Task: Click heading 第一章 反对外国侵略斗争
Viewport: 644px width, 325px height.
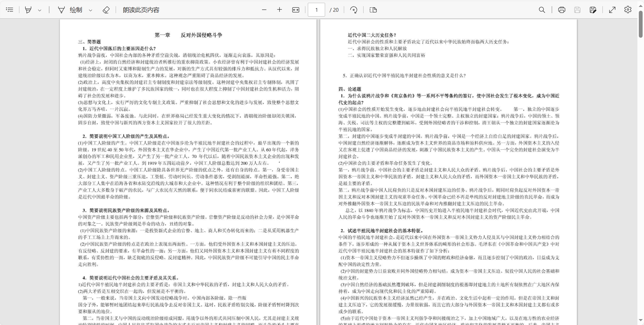Action: (x=188, y=35)
